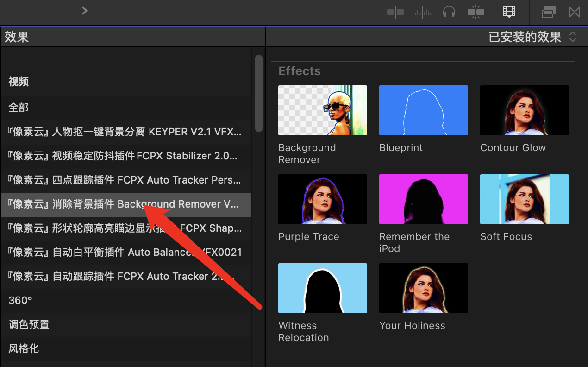Select the 全部 category
Viewport: 588px width, 367px height.
[126, 108]
